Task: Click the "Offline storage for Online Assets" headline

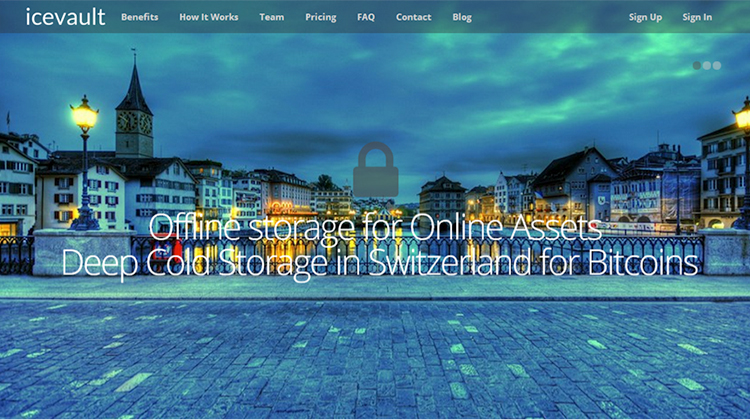Action: click(375, 227)
